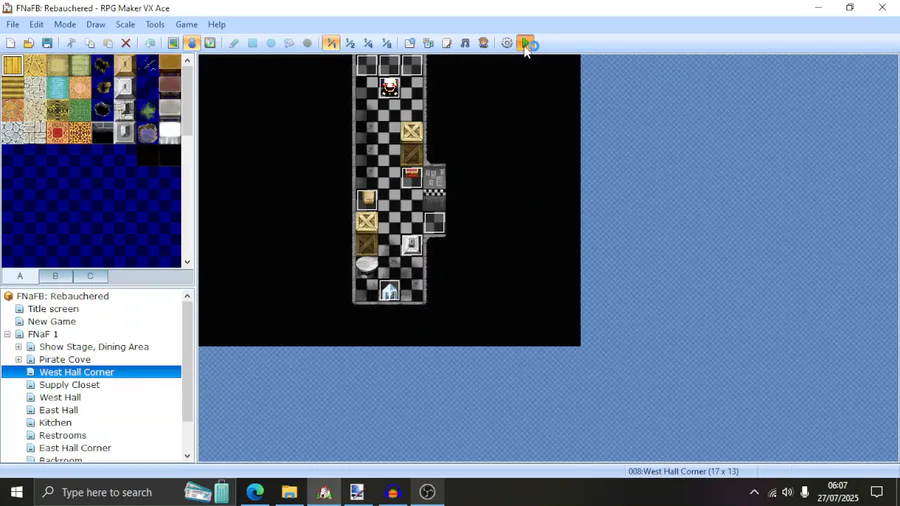Pick the selected yellow wood floor tile
Viewport: 900px width, 506px height.
[x=13, y=65]
